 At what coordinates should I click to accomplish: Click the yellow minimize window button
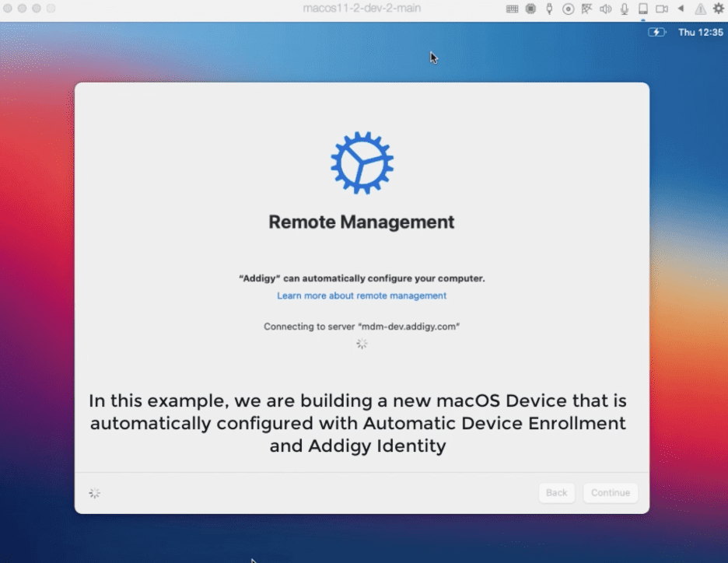pyautogui.click(x=22, y=9)
